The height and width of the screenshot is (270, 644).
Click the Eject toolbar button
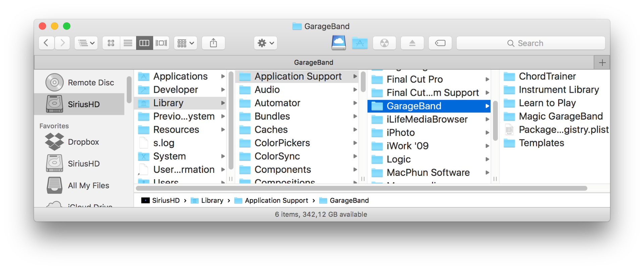[412, 43]
